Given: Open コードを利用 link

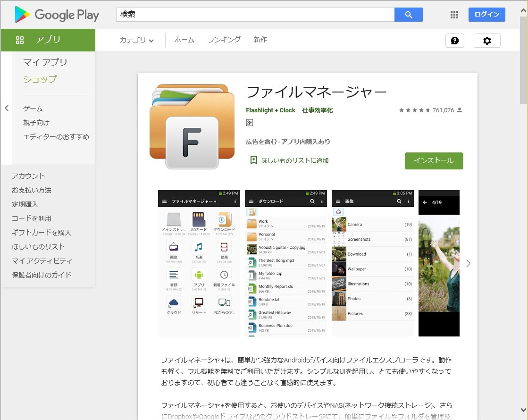Looking at the screenshot, I should pos(32,218).
